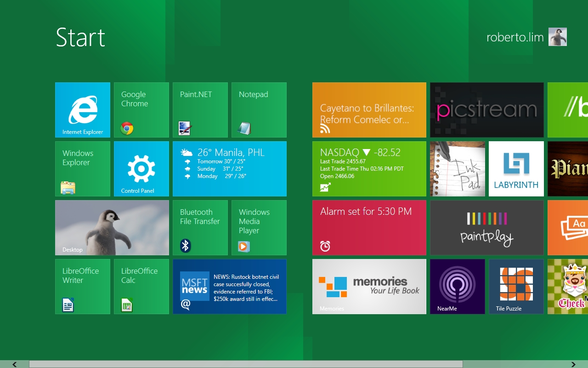The width and height of the screenshot is (588, 368).
Task: Open the LibreOffice Writer tile
Action: click(83, 287)
